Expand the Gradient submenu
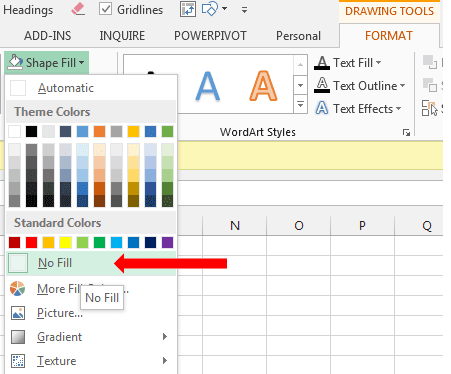The image size is (451, 374). pos(91,337)
